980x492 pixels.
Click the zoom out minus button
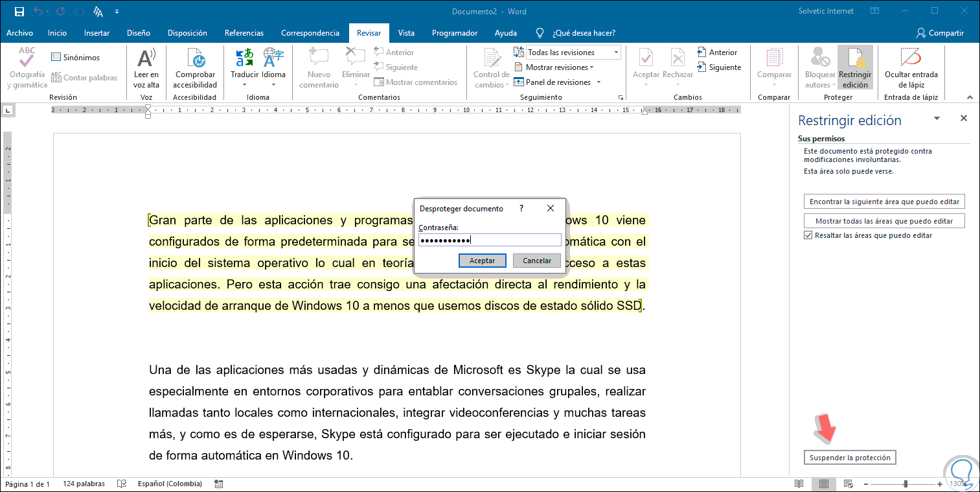(867, 484)
